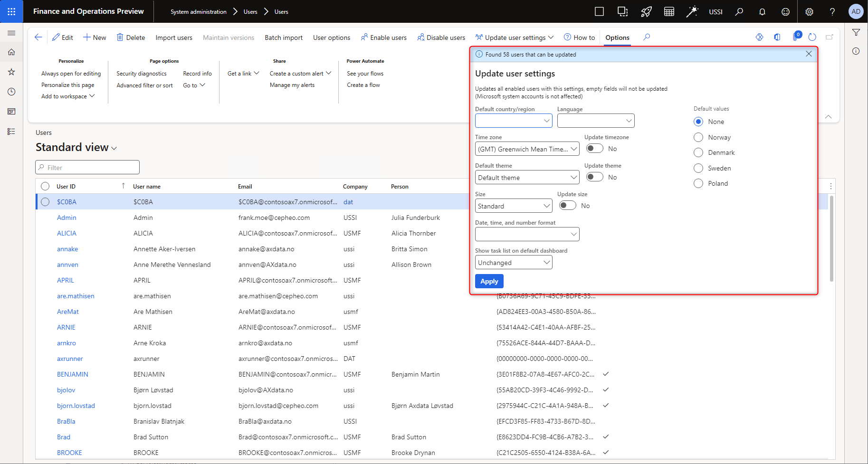Open the Default country/region dropdown
The width and height of the screenshot is (868, 464).
click(546, 121)
